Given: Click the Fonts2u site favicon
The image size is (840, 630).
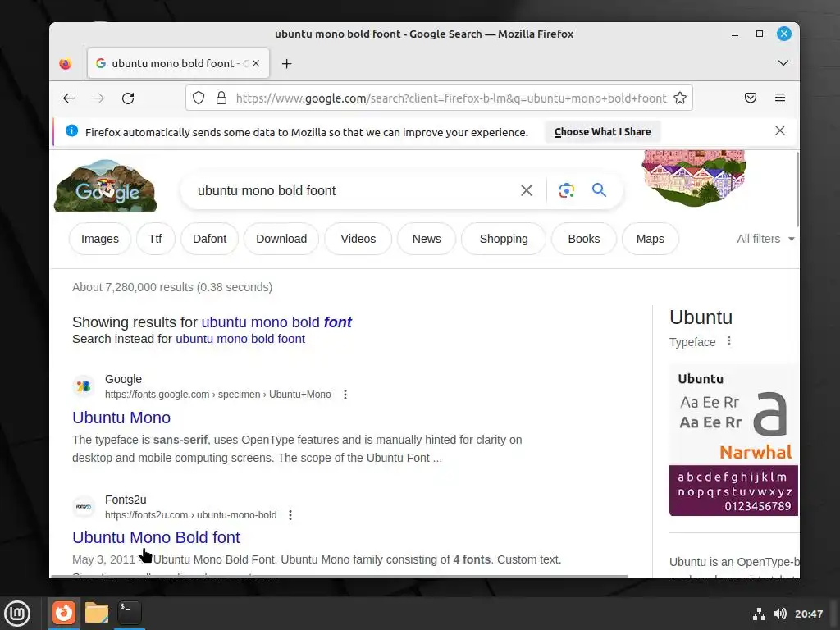Looking at the screenshot, I should point(84,507).
